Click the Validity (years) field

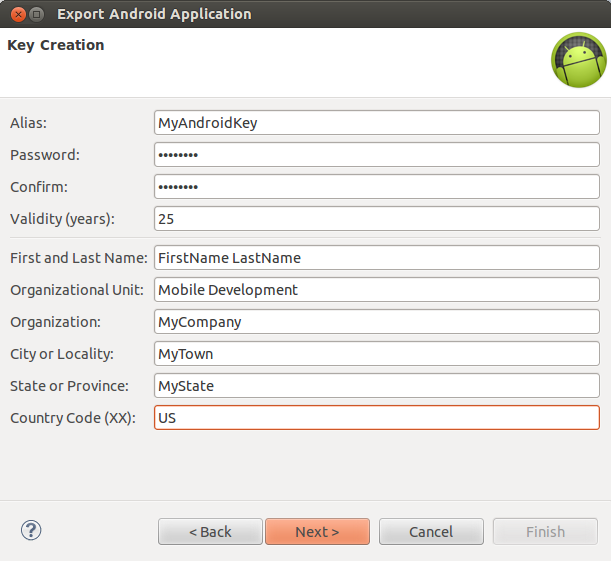tap(376, 219)
